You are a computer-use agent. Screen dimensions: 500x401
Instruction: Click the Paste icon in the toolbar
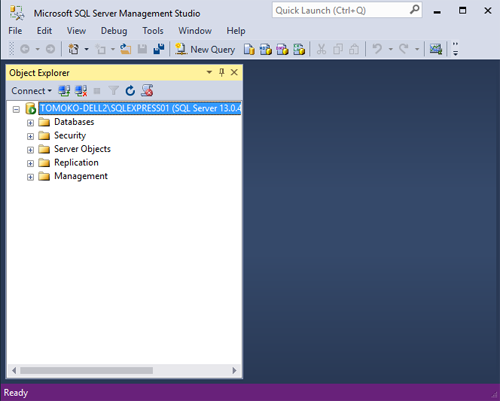click(x=354, y=49)
